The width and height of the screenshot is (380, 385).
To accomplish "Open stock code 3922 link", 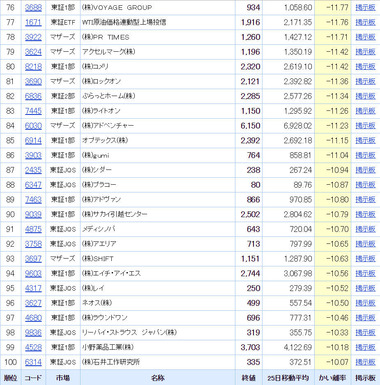I will tap(33, 37).
